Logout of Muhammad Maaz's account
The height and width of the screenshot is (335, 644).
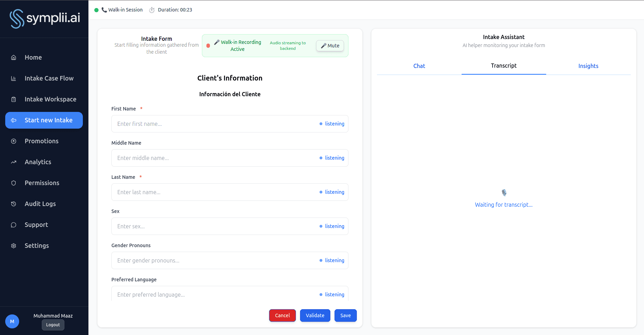pos(53,325)
